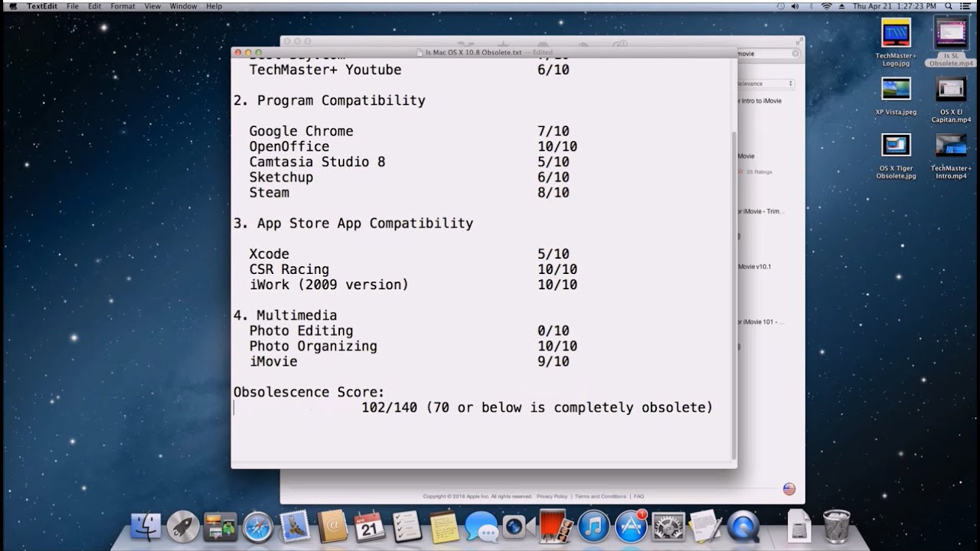The height and width of the screenshot is (551, 980).
Task: Select Is SL Obsolete.mp4 desktop file
Action: click(951, 42)
